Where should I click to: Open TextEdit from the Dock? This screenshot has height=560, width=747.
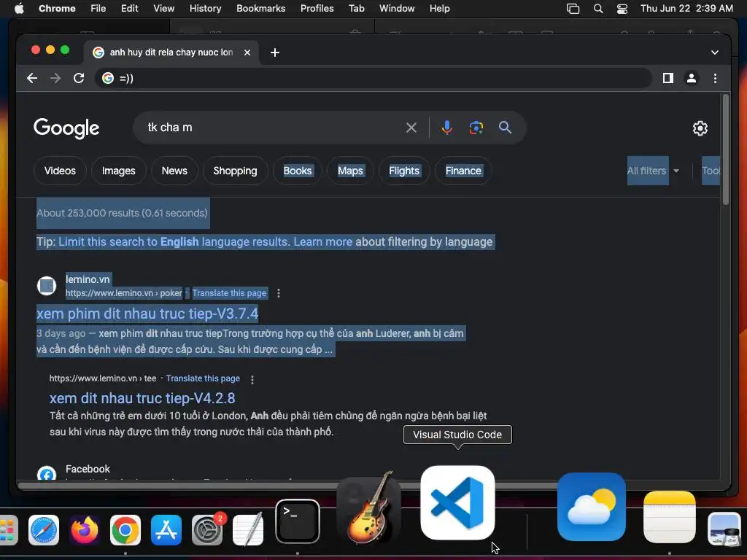pos(248,529)
